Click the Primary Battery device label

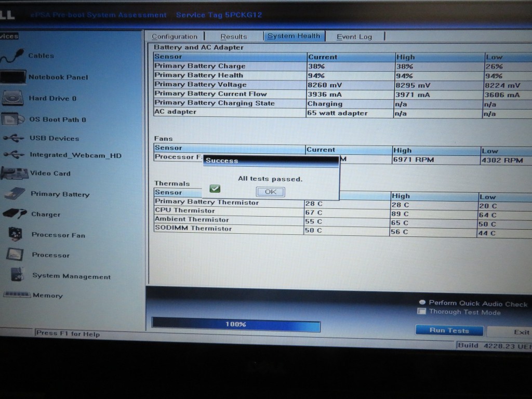(x=60, y=194)
